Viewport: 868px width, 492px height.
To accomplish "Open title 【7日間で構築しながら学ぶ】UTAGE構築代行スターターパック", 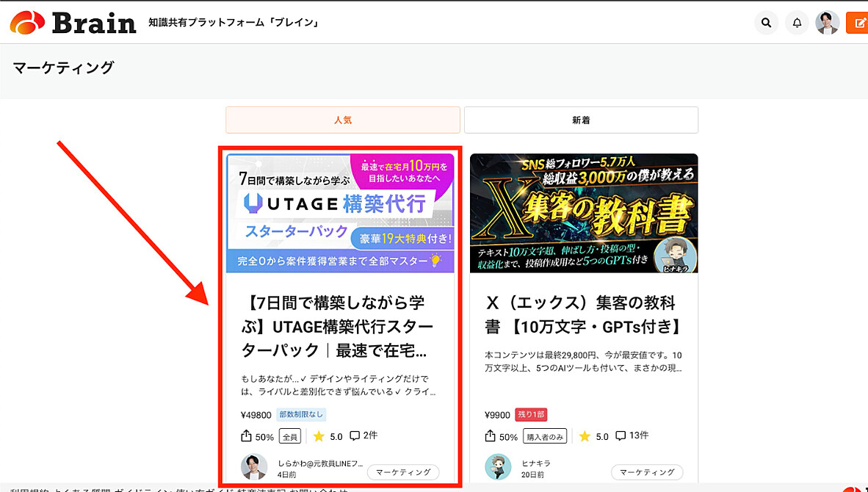I will 337,327.
